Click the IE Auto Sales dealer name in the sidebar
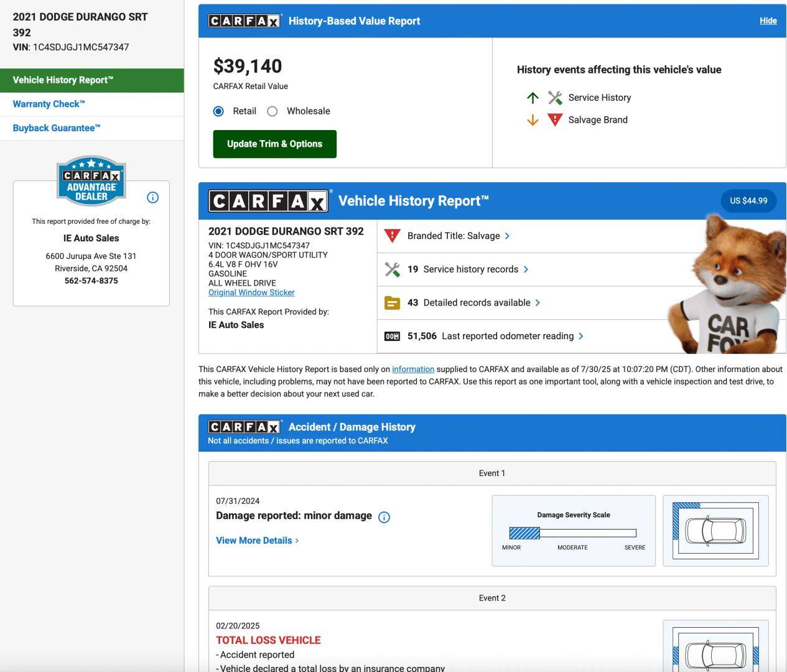Image resolution: width=787 pixels, height=672 pixels. [91, 238]
